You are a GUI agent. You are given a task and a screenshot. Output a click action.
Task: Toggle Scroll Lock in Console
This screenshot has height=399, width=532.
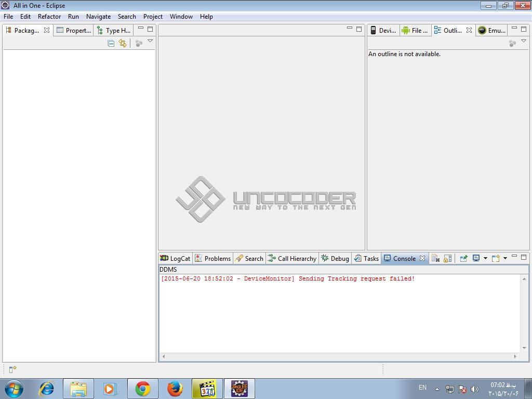tap(447, 259)
